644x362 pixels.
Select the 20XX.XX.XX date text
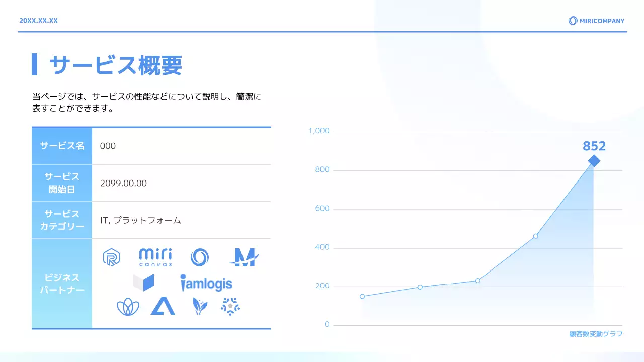(38, 21)
